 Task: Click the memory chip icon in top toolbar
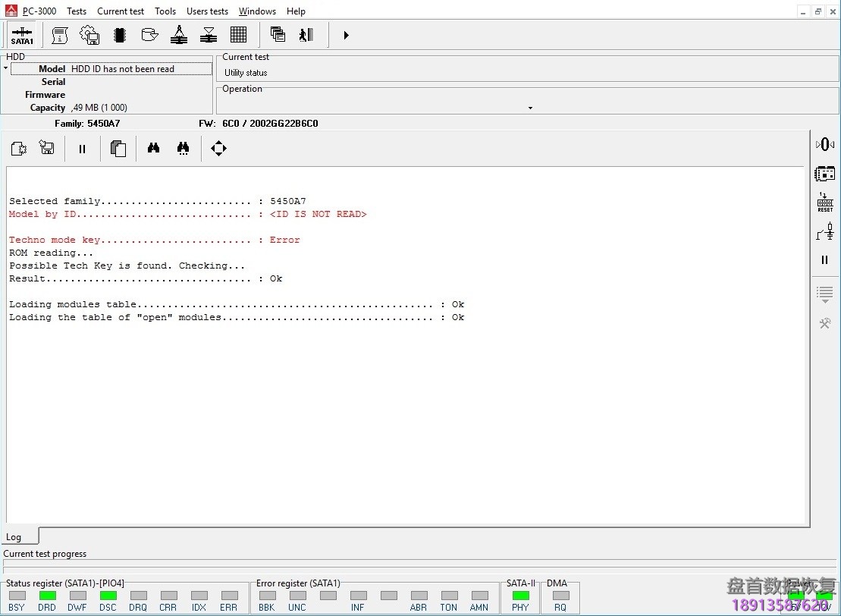tap(119, 35)
